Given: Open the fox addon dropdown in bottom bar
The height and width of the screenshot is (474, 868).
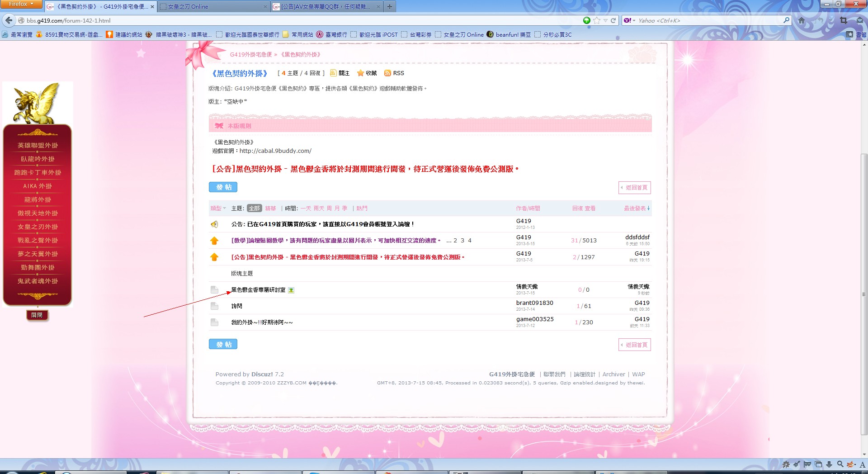Looking at the screenshot, I should pyautogui.click(x=852, y=465).
